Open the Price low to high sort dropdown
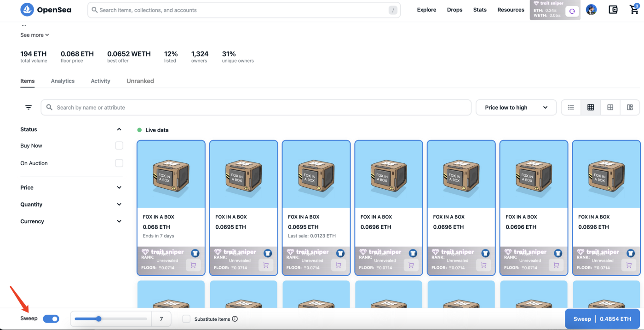The image size is (644, 330). (x=516, y=107)
